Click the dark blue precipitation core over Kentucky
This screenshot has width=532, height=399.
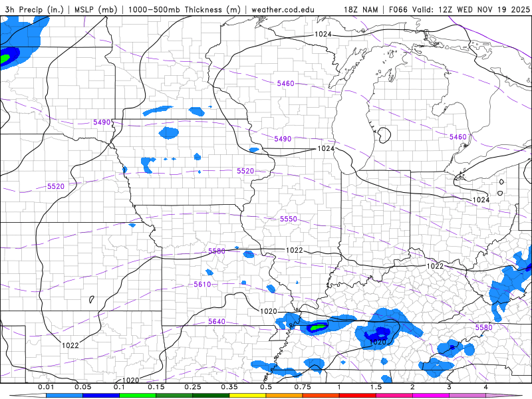378,334
